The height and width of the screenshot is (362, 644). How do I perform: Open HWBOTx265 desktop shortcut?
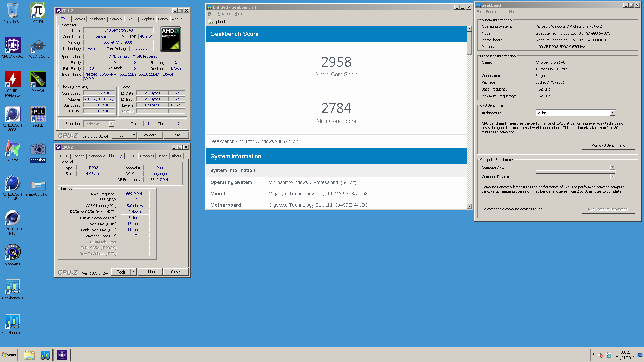pos(38,48)
